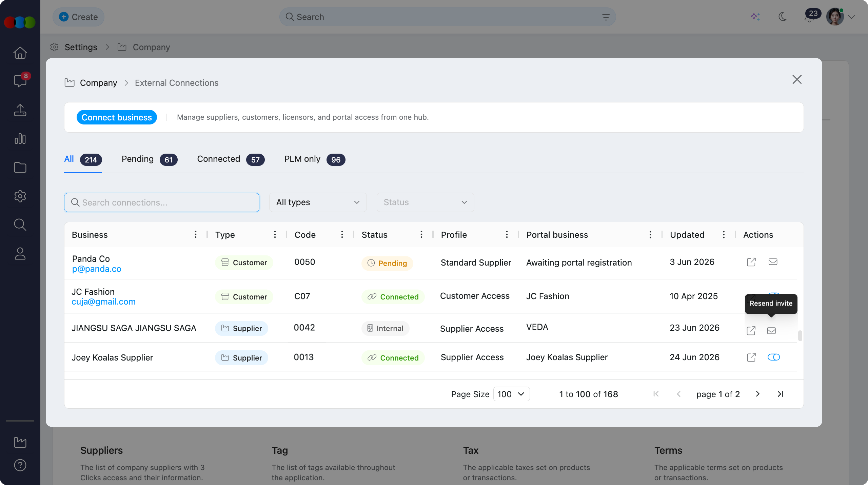Expand the All types dropdown
The width and height of the screenshot is (868, 485).
point(318,202)
